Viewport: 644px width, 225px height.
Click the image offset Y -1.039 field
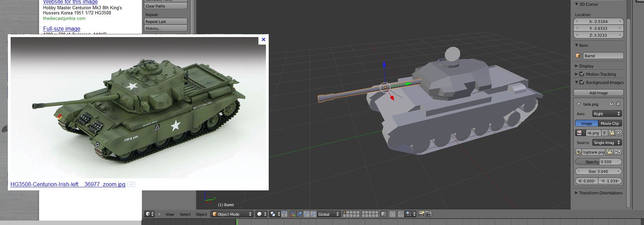(610, 181)
